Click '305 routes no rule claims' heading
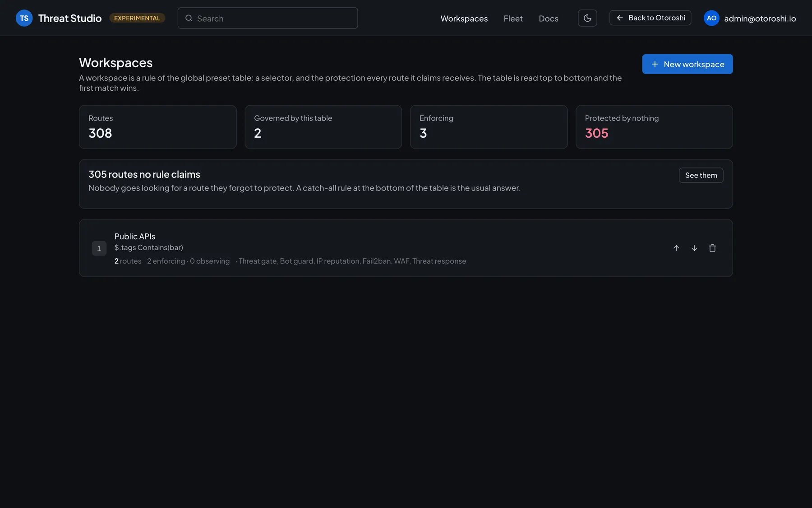Viewport: 812px width, 508px height. point(144,174)
